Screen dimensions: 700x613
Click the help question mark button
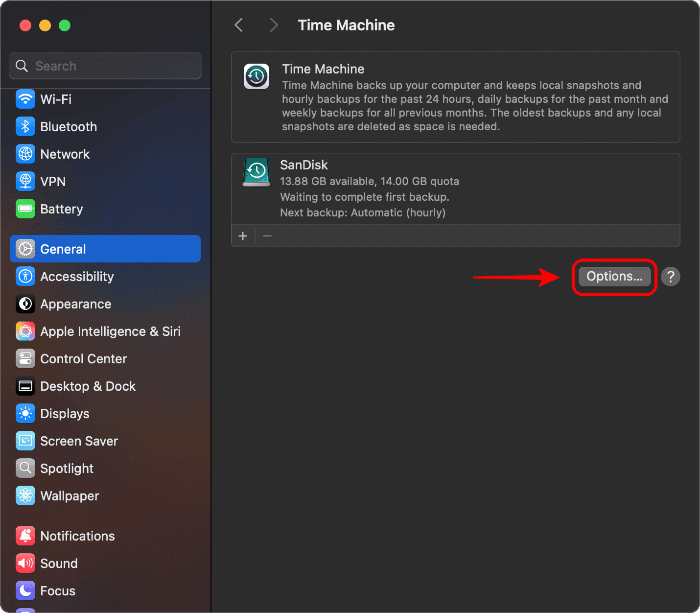[x=671, y=277]
